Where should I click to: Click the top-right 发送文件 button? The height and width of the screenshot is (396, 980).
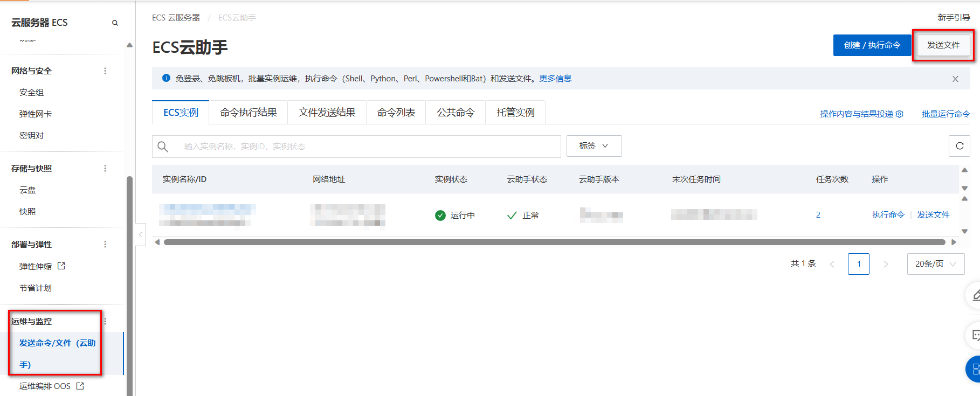point(943,45)
